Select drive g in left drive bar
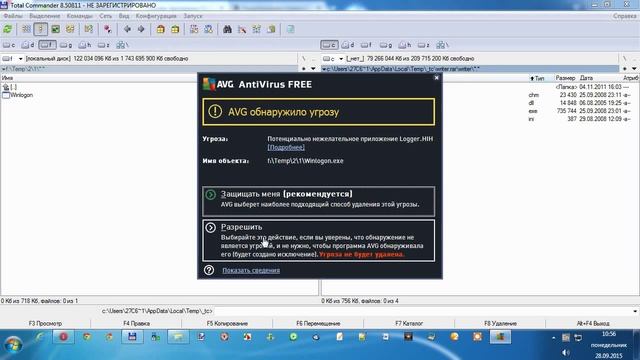 (x=66, y=45)
